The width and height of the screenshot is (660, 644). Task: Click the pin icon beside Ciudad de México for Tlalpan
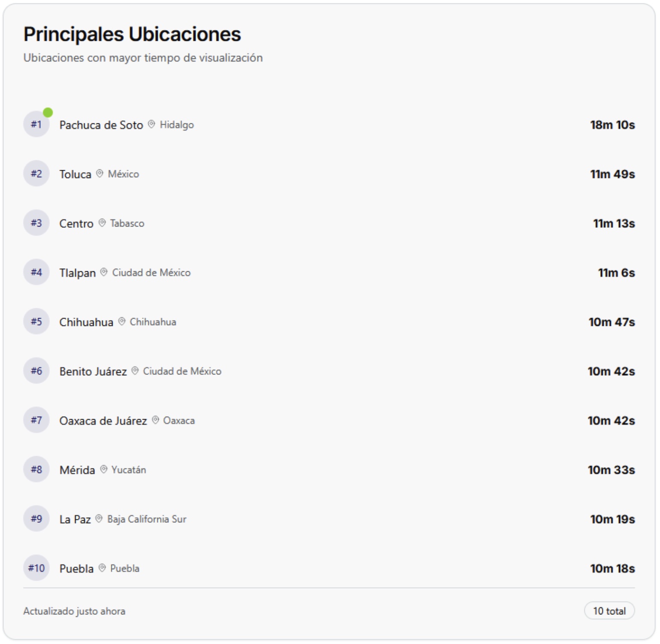(104, 272)
